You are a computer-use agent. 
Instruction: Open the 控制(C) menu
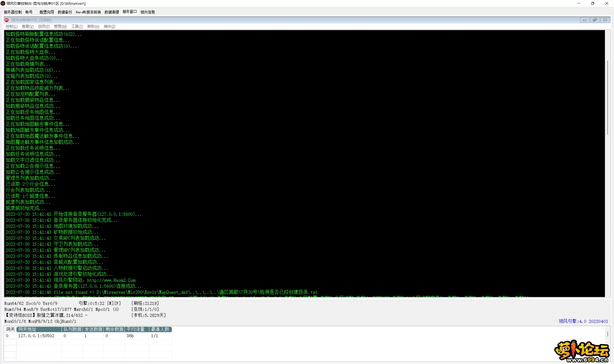pyautogui.click(x=12, y=26)
